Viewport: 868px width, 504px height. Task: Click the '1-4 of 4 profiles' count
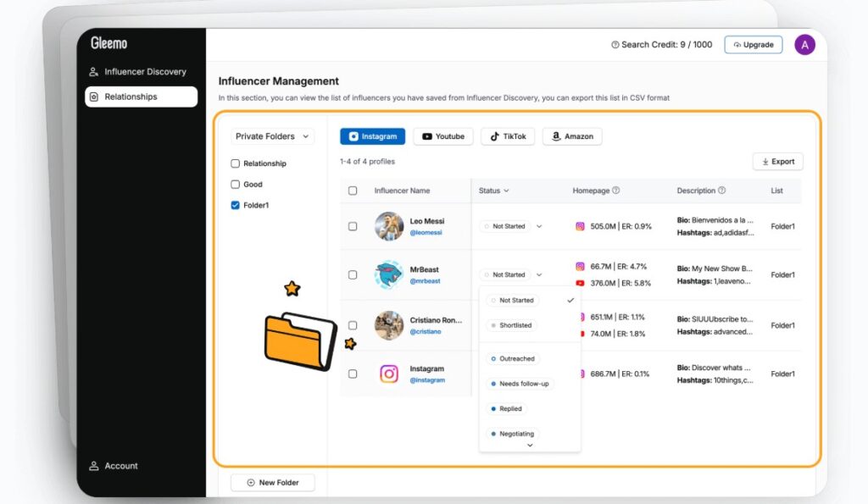pos(368,162)
